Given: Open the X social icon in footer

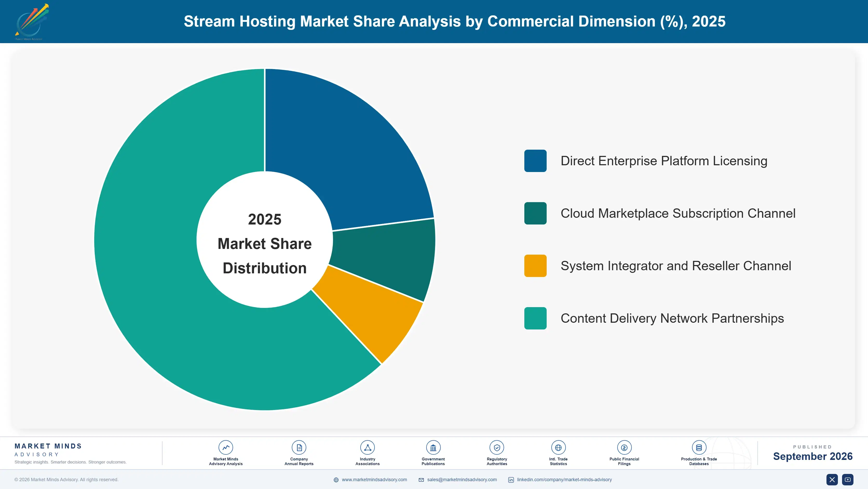Looking at the screenshot, I should coord(832,480).
